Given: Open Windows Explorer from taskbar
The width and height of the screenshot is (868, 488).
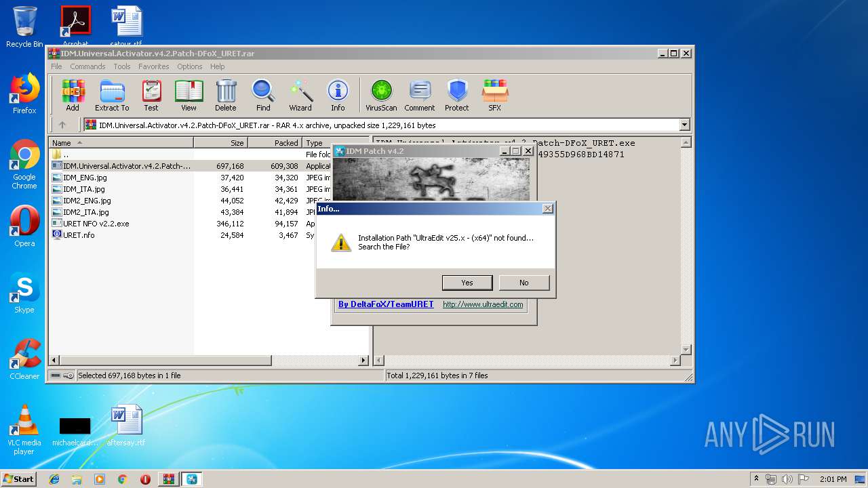Looking at the screenshot, I should 77,479.
